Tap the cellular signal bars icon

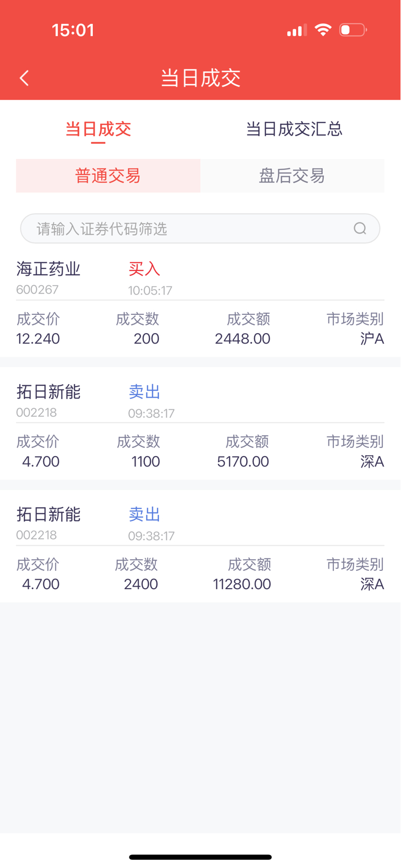297,30
